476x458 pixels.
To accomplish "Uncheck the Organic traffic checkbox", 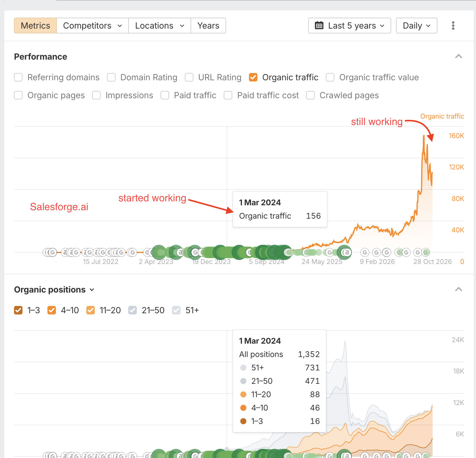I will point(253,77).
